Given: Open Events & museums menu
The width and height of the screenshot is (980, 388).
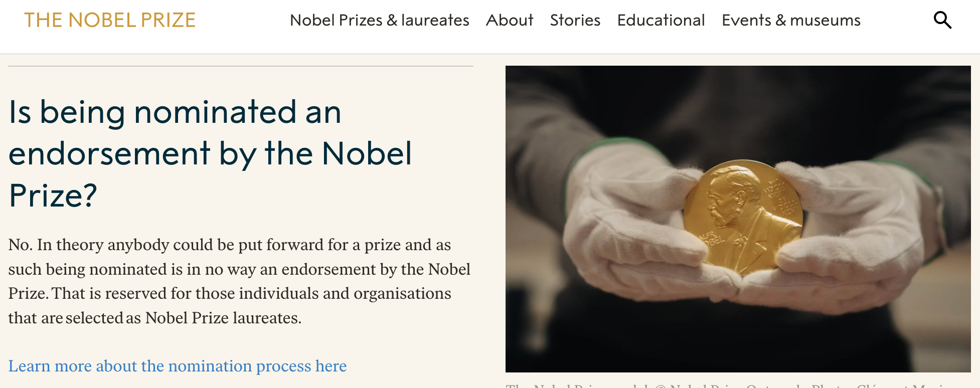Looking at the screenshot, I should pos(790,21).
